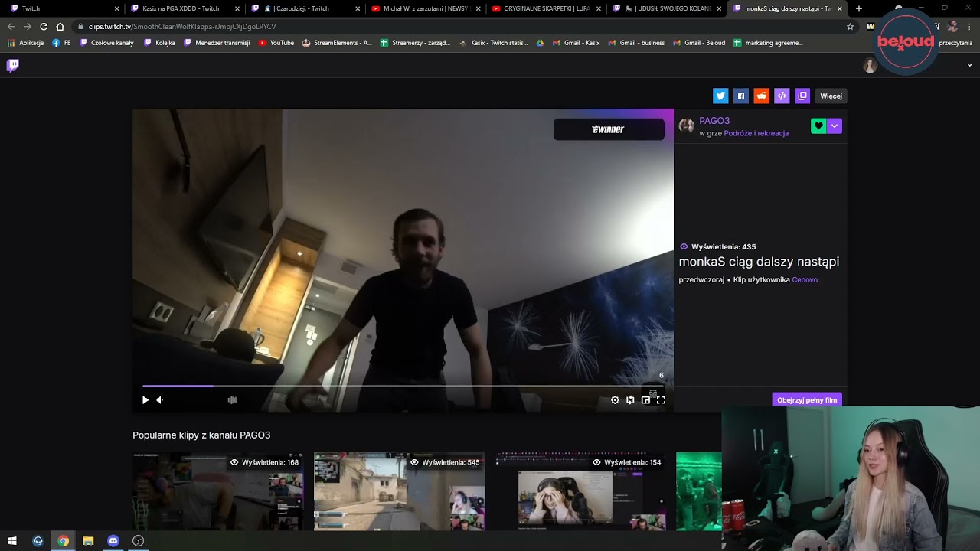This screenshot has height=551, width=980.
Task: Bookmark this page with the star icon
Action: coord(850,26)
